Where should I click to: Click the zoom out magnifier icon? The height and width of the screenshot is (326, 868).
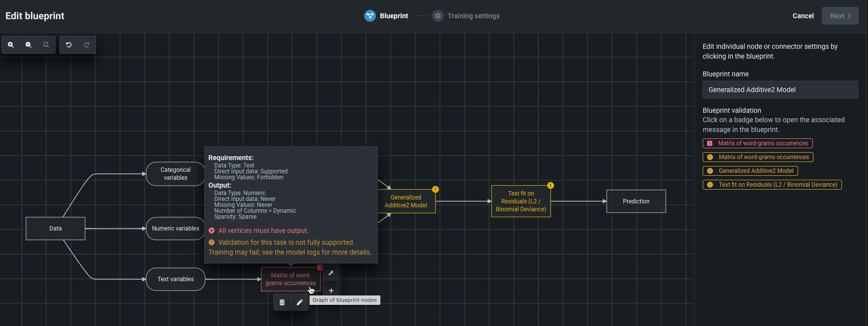click(x=29, y=45)
